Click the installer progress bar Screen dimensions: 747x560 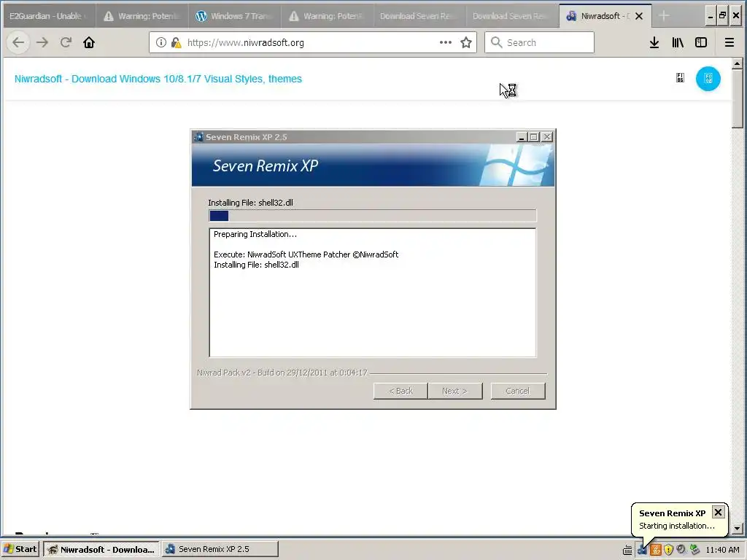coord(373,216)
